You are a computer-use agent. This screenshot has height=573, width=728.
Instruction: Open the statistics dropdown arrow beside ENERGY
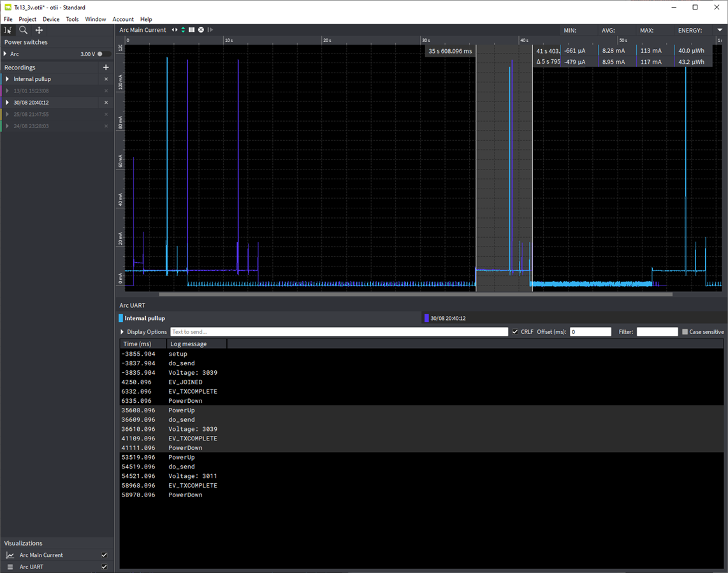pos(720,30)
